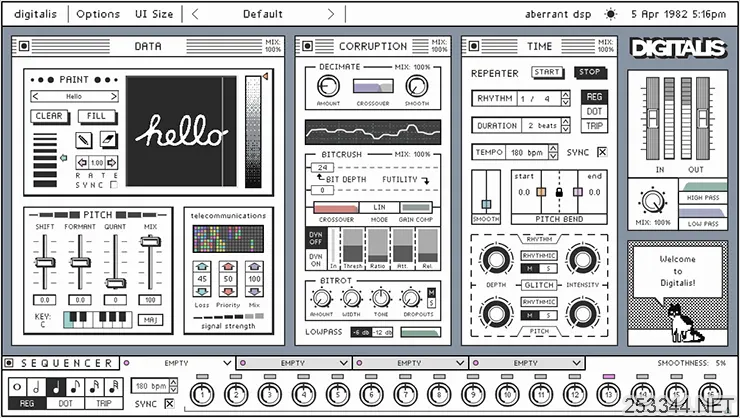Switch bitcrush dynamics to DYN ON
The width and height of the screenshot is (740, 418).
(x=316, y=260)
